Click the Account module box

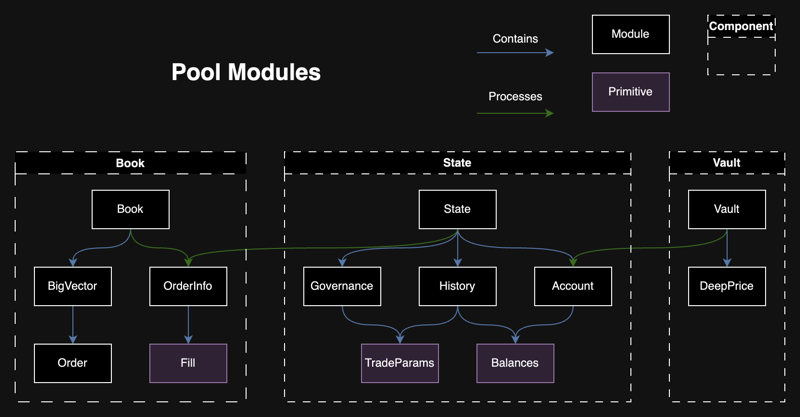pyautogui.click(x=572, y=286)
